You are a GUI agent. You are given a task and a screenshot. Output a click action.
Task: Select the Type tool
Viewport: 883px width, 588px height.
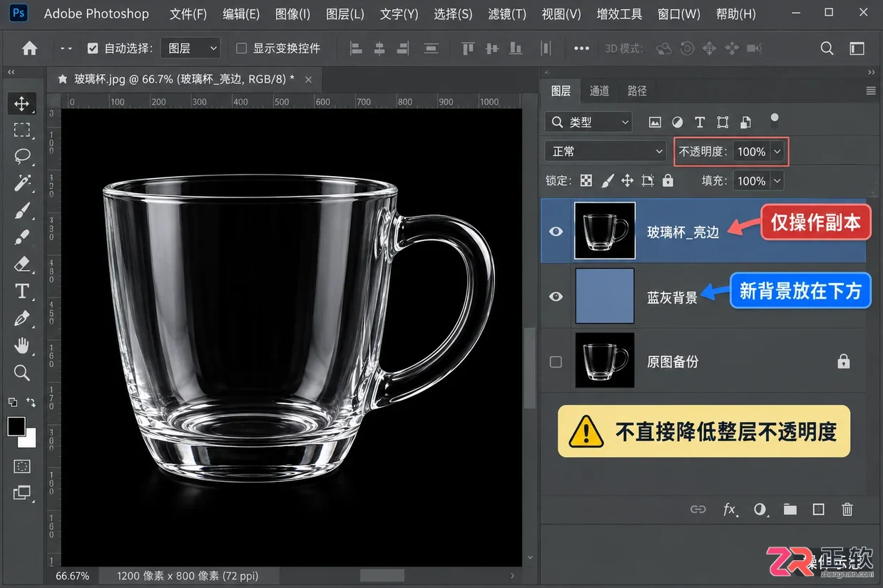(x=22, y=292)
